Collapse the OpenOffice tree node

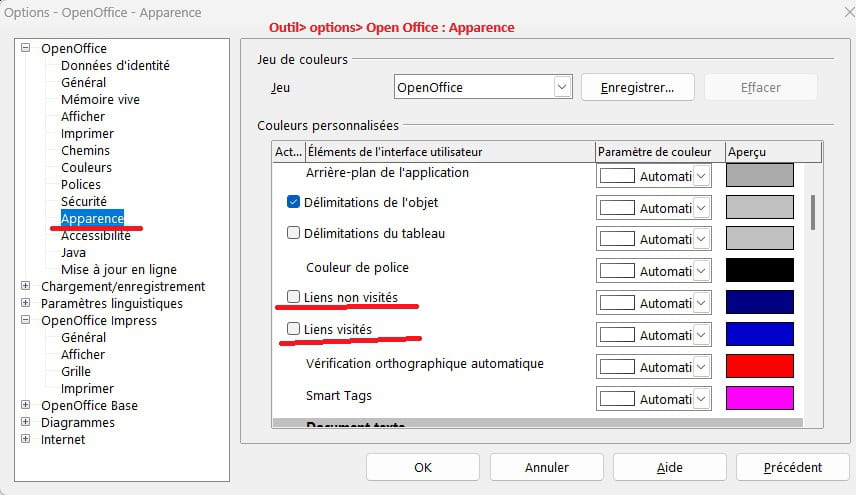pyautogui.click(x=26, y=47)
